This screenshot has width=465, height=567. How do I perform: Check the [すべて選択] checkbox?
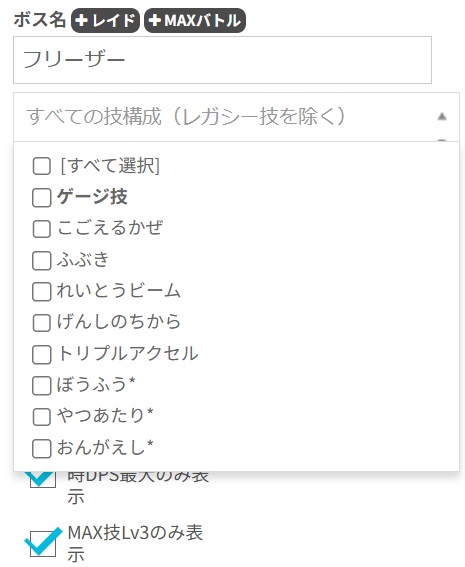(x=42, y=166)
